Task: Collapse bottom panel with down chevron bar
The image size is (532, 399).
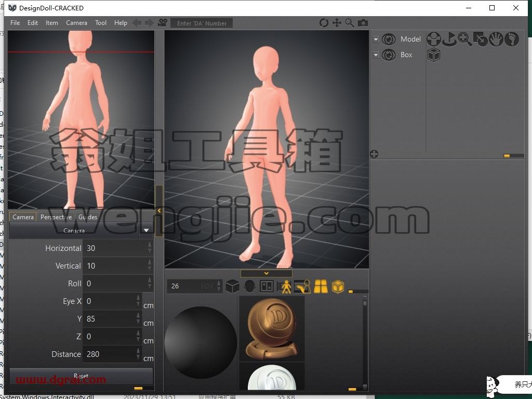Action: tap(267, 273)
